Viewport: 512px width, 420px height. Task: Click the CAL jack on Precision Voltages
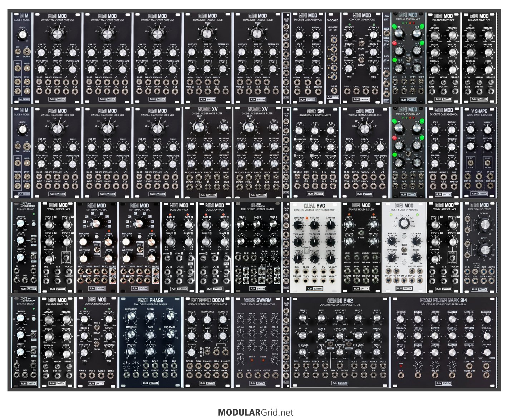point(475,281)
